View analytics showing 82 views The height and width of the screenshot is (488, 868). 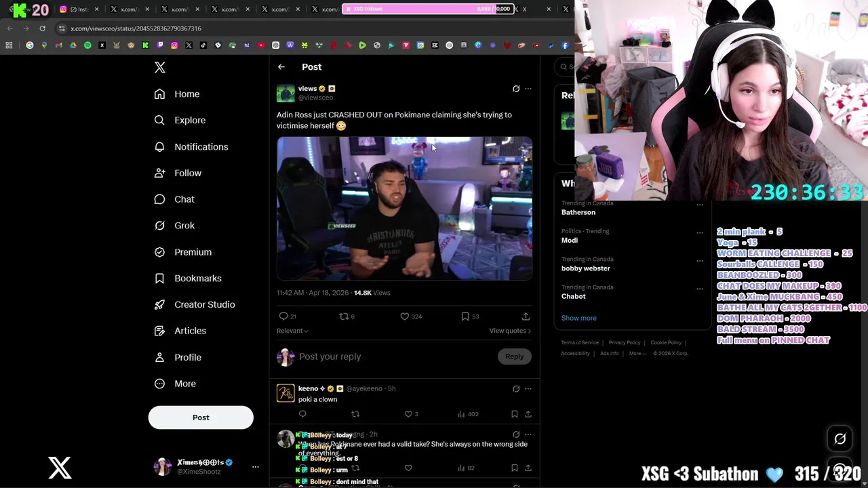click(x=466, y=468)
